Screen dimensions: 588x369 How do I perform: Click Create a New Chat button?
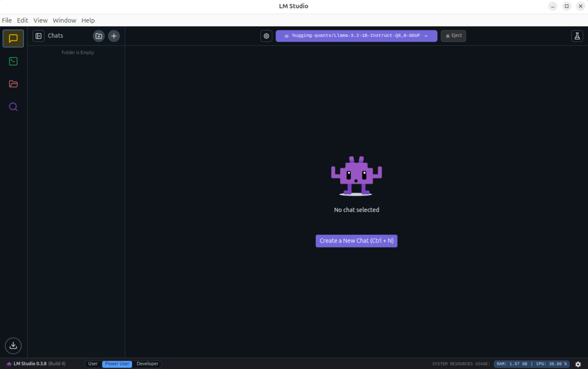[x=356, y=241]
